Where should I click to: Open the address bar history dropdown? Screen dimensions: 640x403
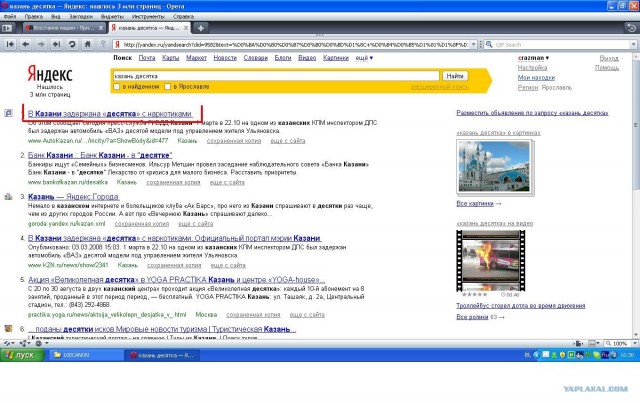tap(473, 44)
